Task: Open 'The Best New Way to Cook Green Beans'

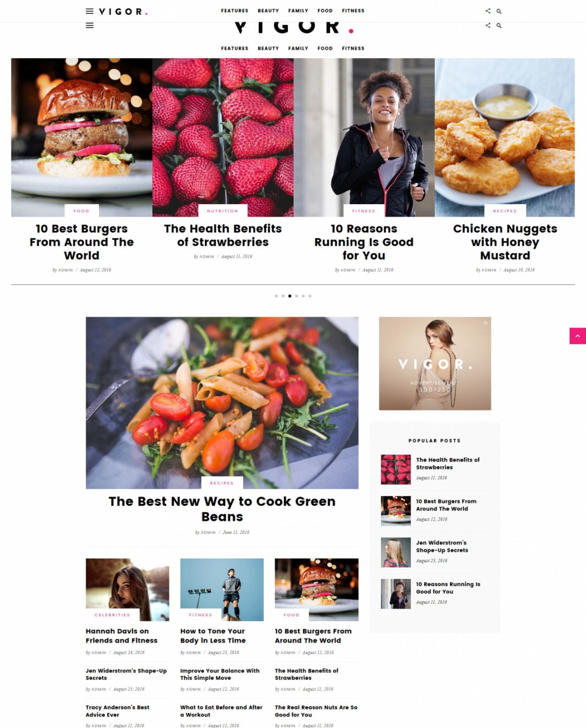Action: 222,509
